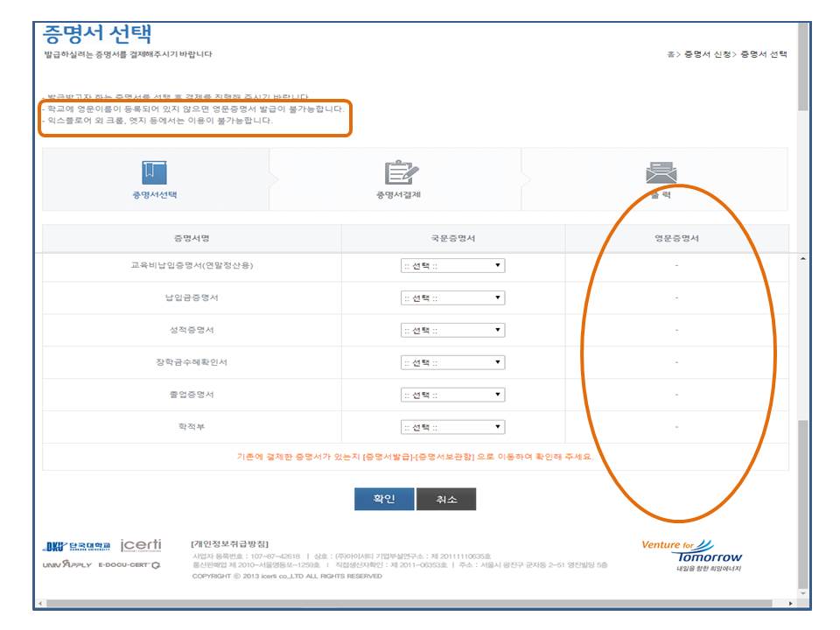The height and width of the screenshot is (630, 840).
Task: Click the horizontal scrollbar right arrow
Action: (792, 603)
